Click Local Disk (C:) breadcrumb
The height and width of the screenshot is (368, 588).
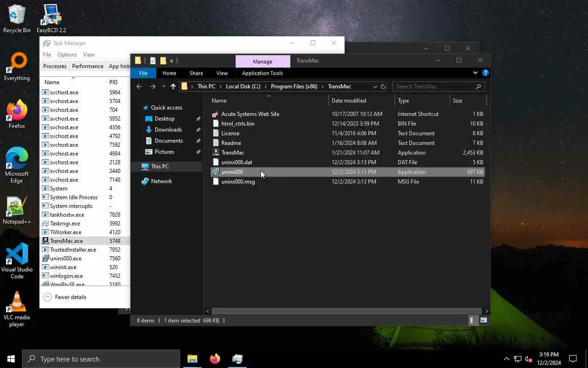point(243,86)
